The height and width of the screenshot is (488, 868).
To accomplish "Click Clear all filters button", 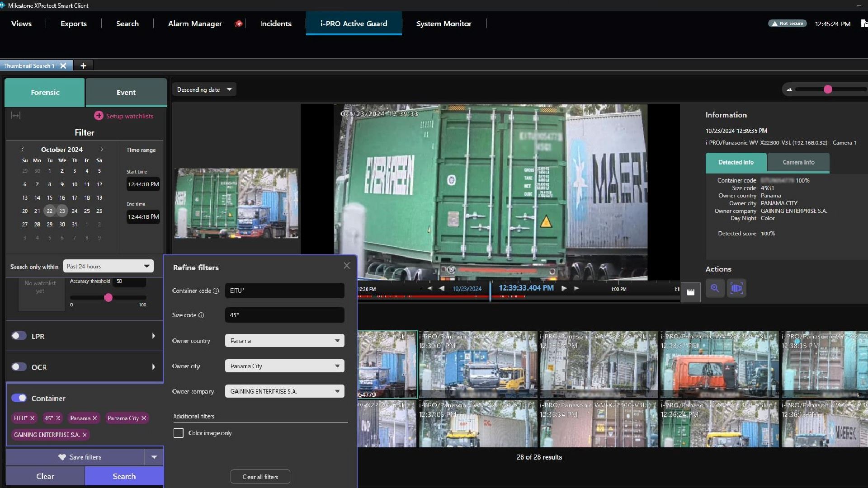I will pos(260,477).
